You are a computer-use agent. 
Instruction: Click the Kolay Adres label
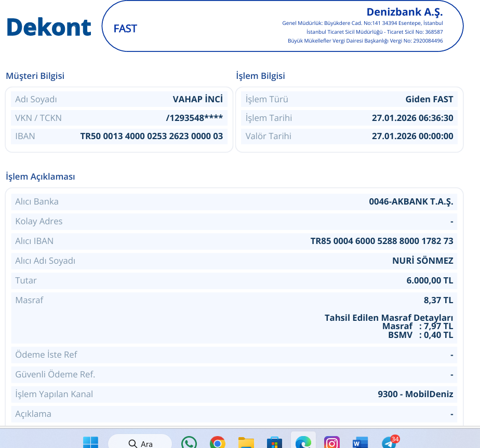[x=39, y=221]
